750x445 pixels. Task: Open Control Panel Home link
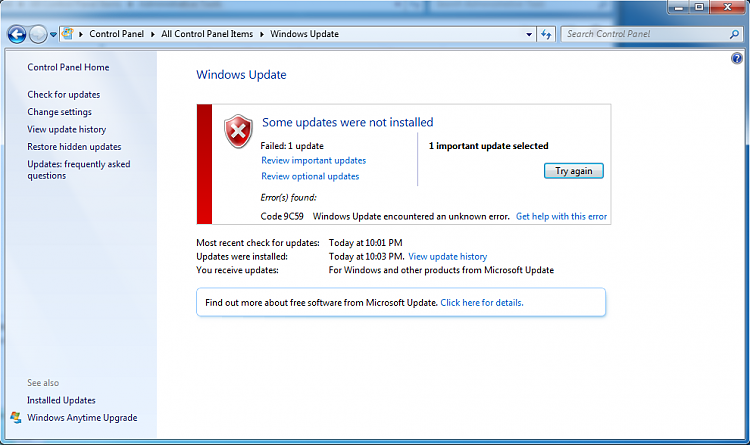point(68,67)
